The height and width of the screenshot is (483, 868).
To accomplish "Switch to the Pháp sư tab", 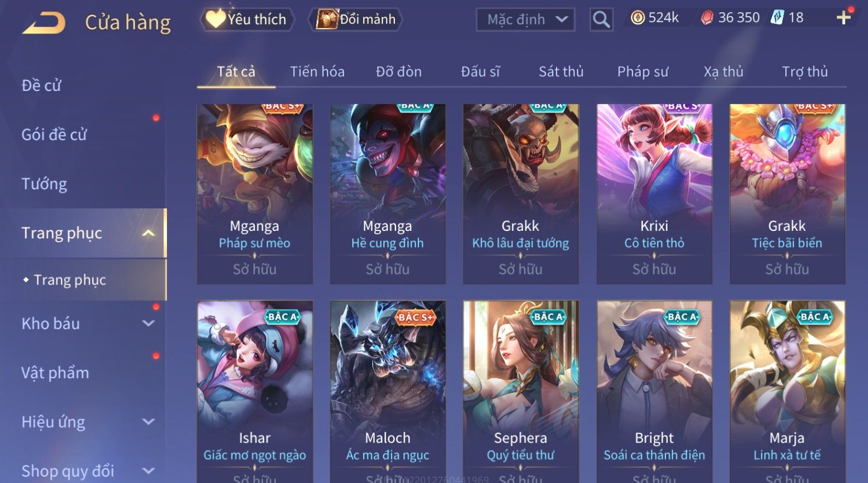I will click(643, 71).
